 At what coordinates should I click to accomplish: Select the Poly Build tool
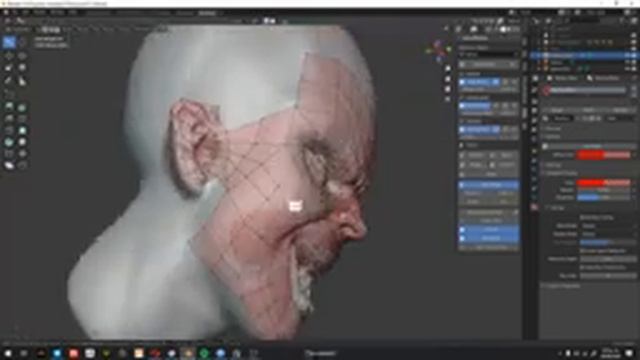click(x=22, y=131)
